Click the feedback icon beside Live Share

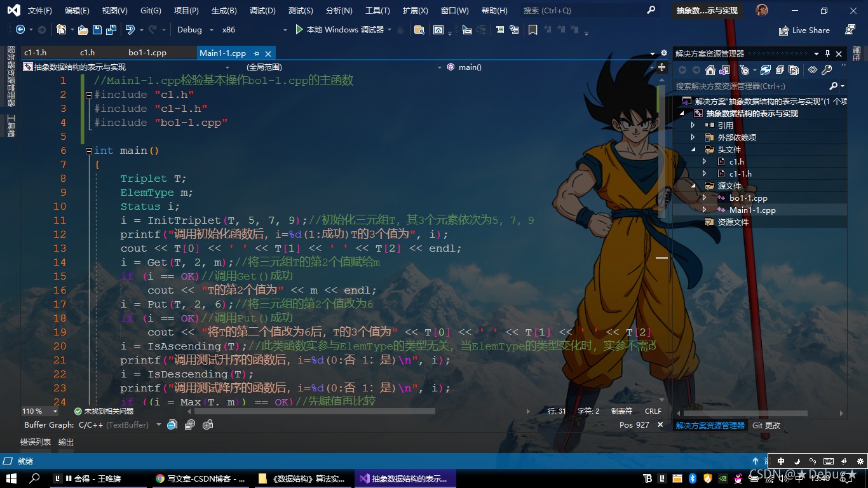click(850, 30)
